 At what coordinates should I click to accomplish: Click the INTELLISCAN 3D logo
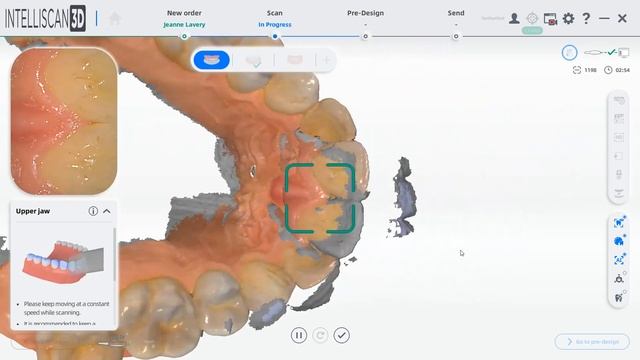(45, 18)
